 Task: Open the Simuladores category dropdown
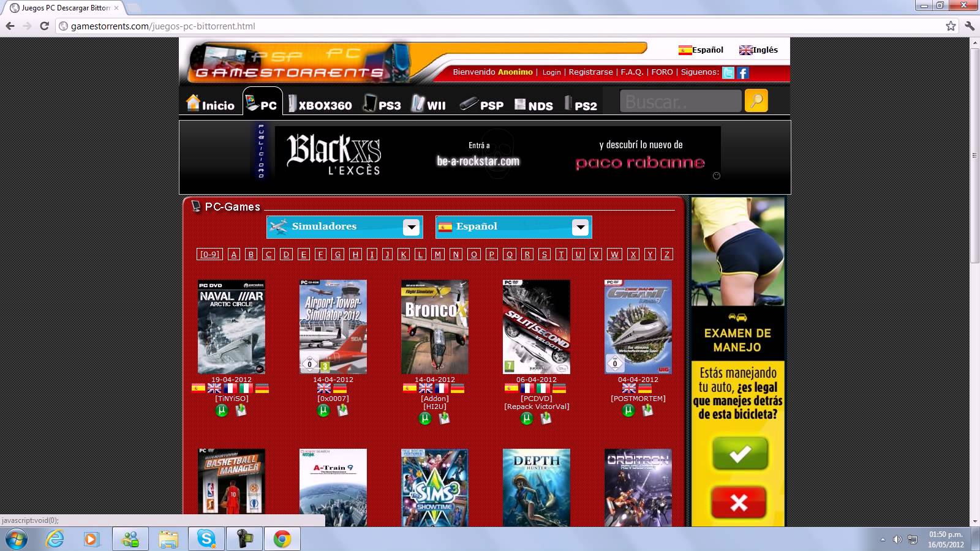coord(345,227)
